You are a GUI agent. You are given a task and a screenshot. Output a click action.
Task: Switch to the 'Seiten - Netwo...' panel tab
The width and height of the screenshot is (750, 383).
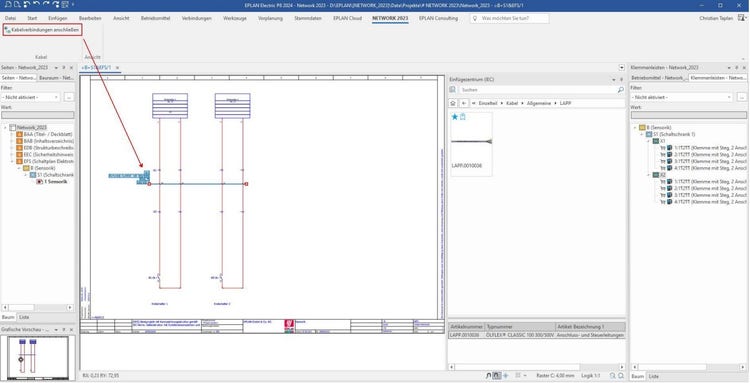pos(18,77)
